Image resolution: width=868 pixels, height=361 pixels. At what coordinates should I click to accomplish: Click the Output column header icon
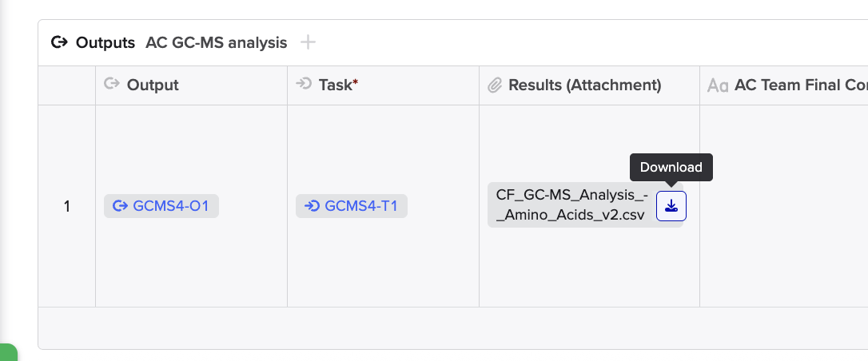coord(113,84)
